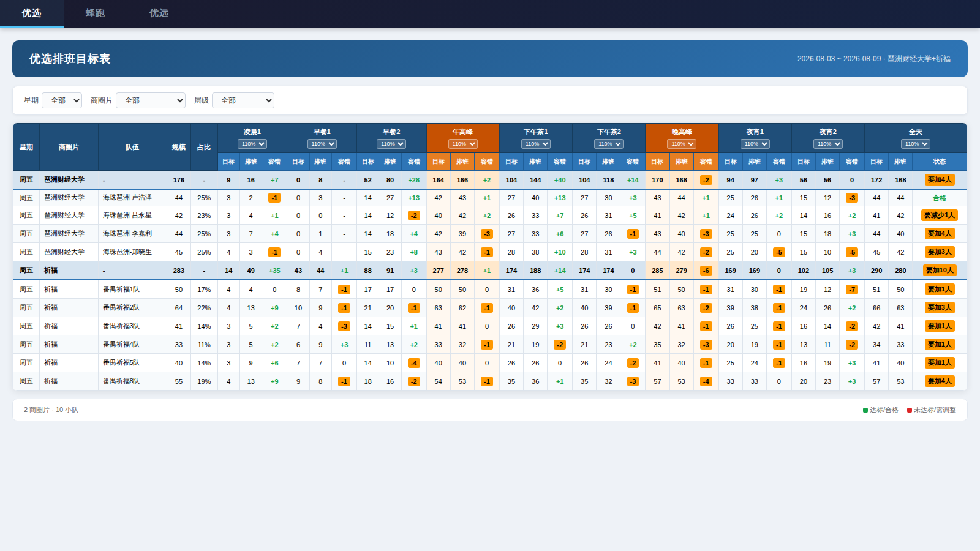Open the 110% dropdown under 午高峰
The height and width of the screenshot is (551, 980).
(x=463, y=144)
